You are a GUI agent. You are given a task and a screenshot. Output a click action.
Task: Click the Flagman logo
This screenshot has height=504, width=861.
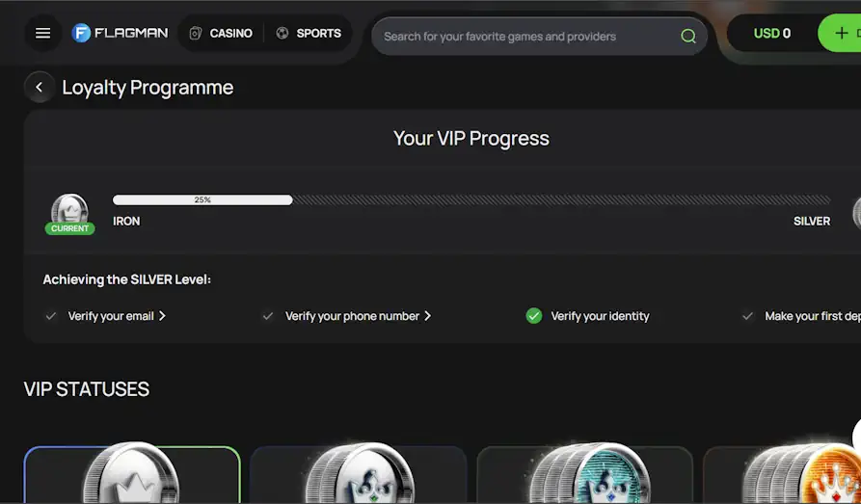click(x=120, y=33)
